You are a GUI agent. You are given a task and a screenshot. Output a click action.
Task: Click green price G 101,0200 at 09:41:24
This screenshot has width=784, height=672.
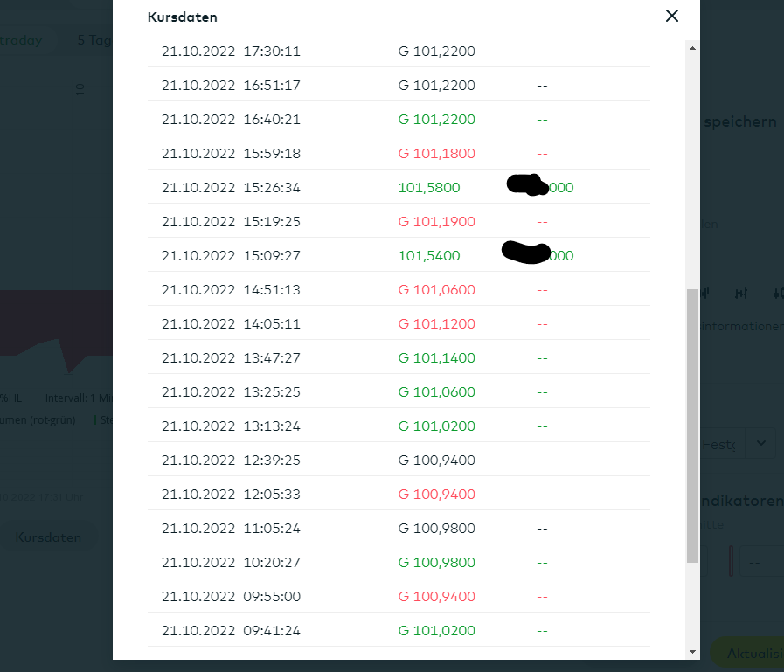tap(436, 631)
